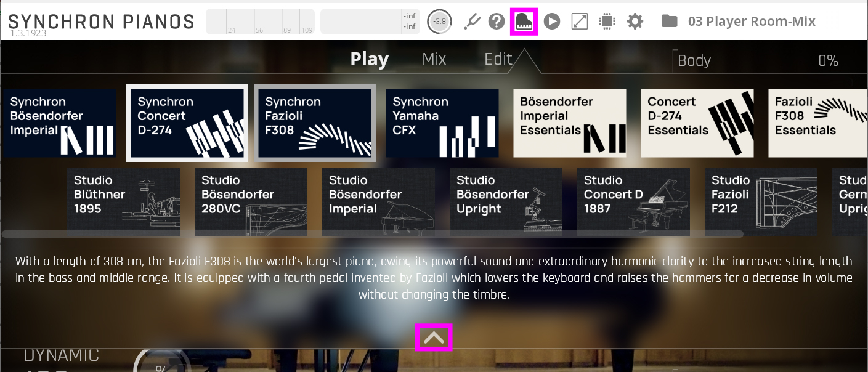
Task: Select Studio Blüthner 1895 piano
Action: (x=123, y=201)
